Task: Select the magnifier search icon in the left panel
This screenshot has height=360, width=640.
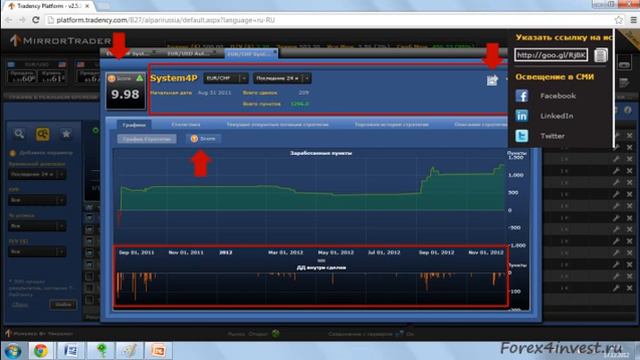Action: coord(19,134)
